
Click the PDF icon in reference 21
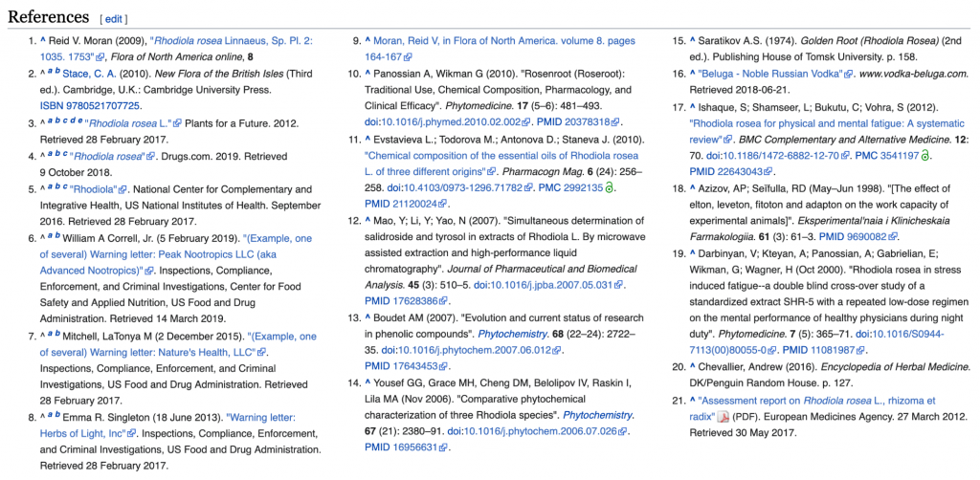pyautogui.click(x=724, y=417)
